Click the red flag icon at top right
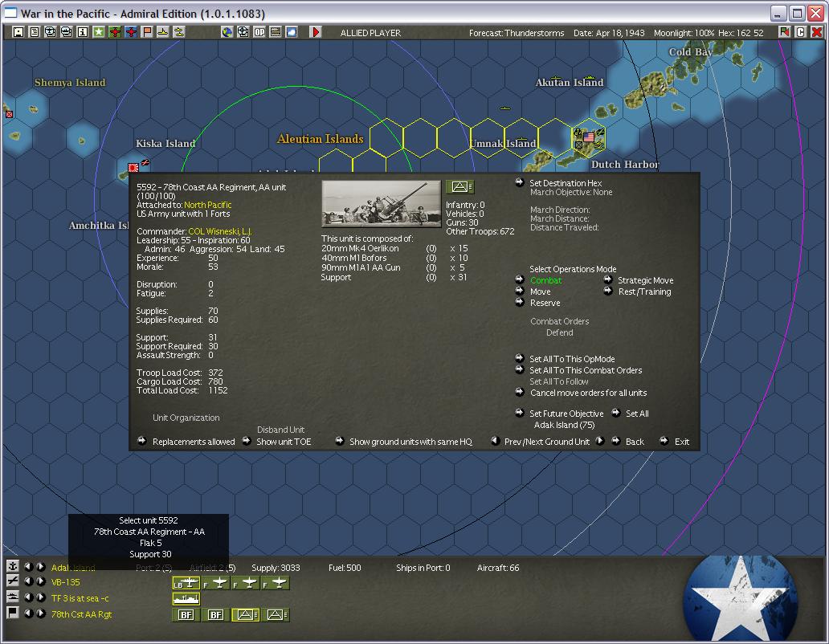The image size is (829, 644). point(784,32)
